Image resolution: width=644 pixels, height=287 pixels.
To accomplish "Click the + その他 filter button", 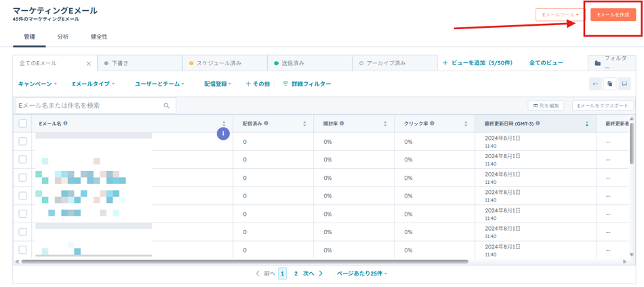I will 258,84.
